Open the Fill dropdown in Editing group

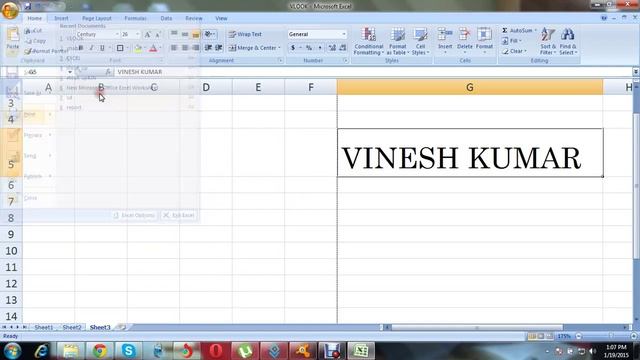tap(511, 41)
